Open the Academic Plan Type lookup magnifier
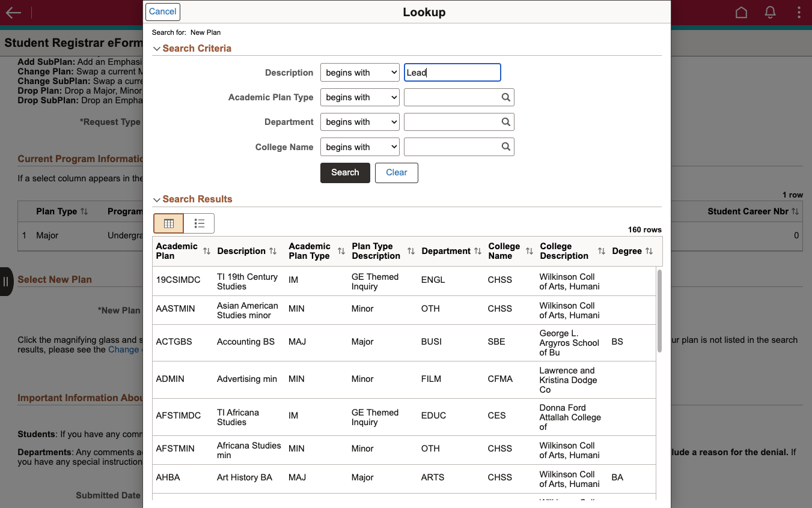 coord(506,97)
